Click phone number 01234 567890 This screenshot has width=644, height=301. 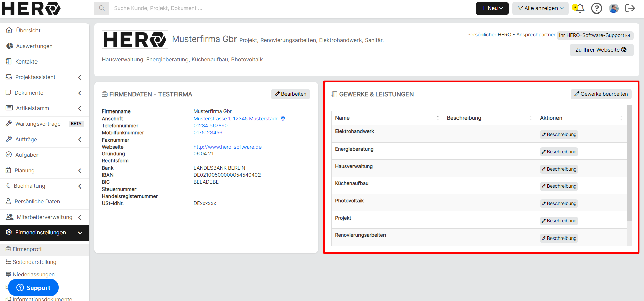tap(210, 126)
